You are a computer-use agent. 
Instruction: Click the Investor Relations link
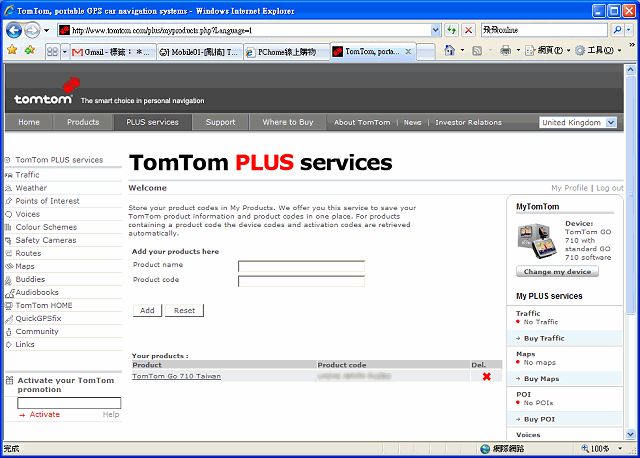[468, 122]
